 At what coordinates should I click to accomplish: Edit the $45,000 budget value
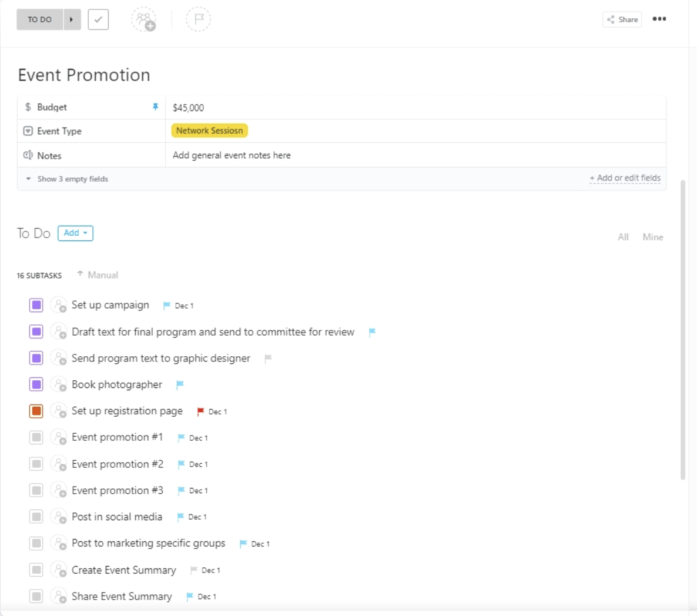coord(189,108)
